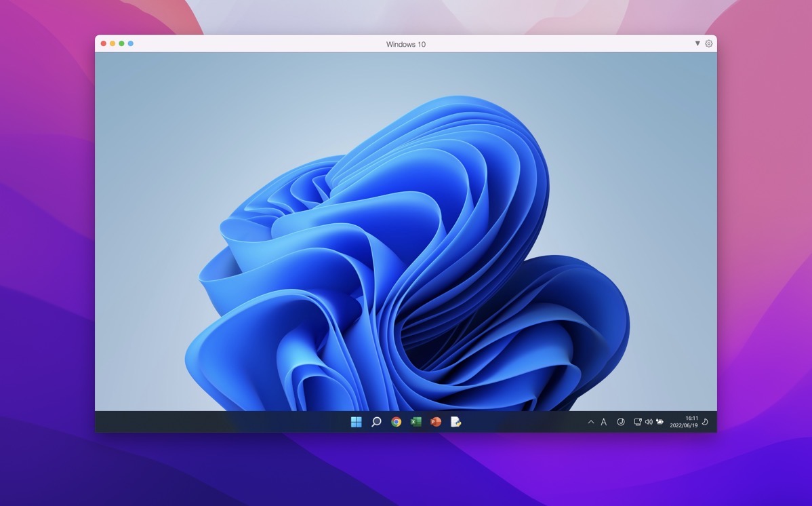Image resolution: width=812 pixels, height=506 pixels.
Task: Launch Excel from the taskbar
Action: tap(416, 422)
